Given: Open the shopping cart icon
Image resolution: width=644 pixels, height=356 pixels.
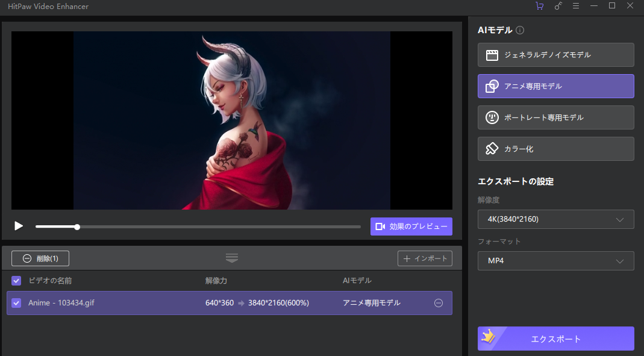Looking at the screenshot, I should coord(540,6).
